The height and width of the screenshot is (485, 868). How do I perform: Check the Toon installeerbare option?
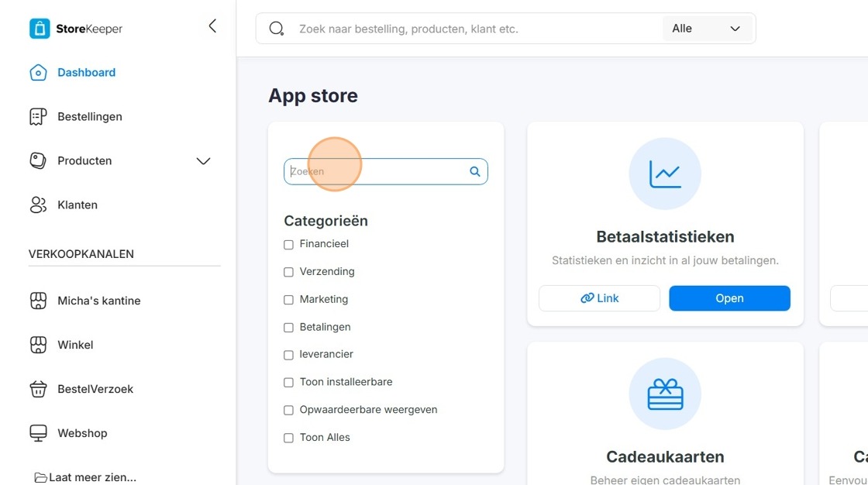(x=288, y=383)
